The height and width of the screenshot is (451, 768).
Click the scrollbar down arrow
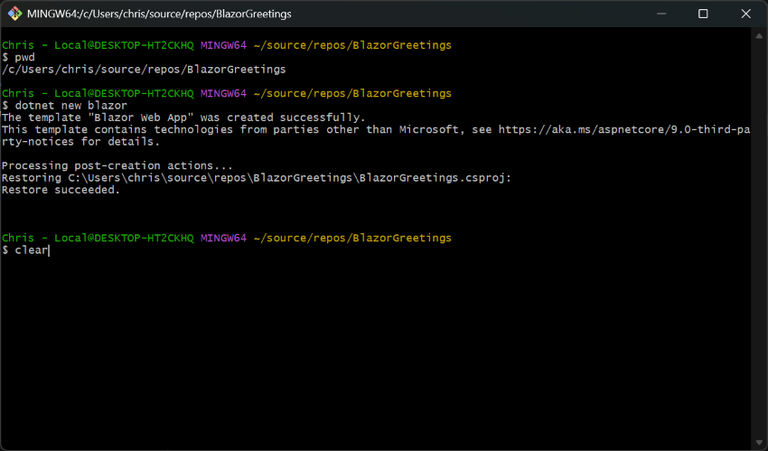760,443
